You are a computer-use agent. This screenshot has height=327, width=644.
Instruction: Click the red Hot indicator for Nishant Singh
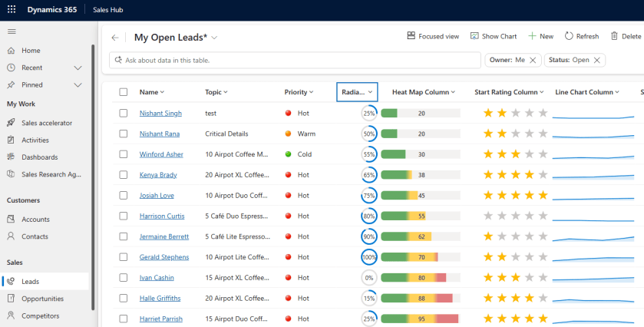tap(289, 113)
